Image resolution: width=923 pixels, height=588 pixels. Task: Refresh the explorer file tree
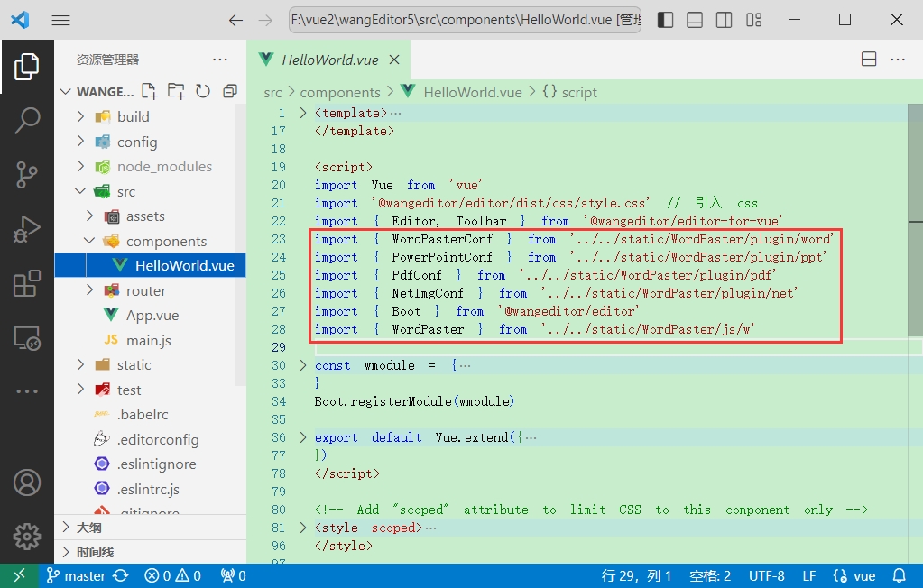(203, 91)
